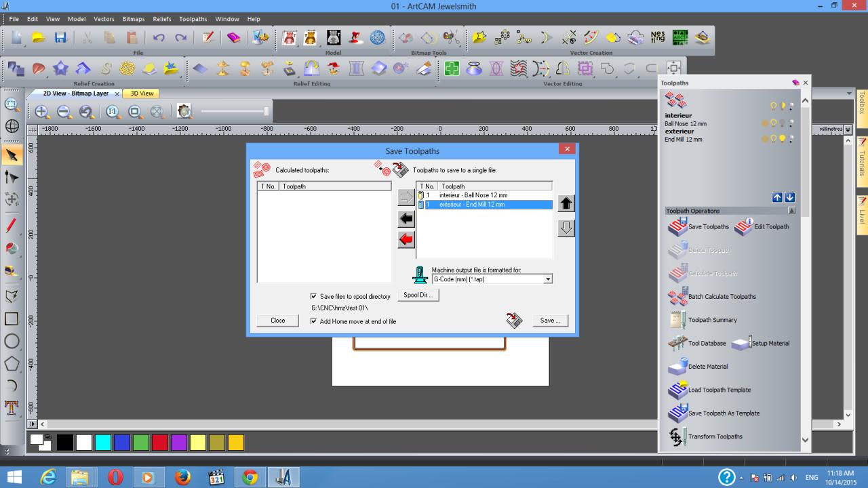Click the red left arrow to remove all
Viewport: 868px width, 488px height.
point(406,239)
